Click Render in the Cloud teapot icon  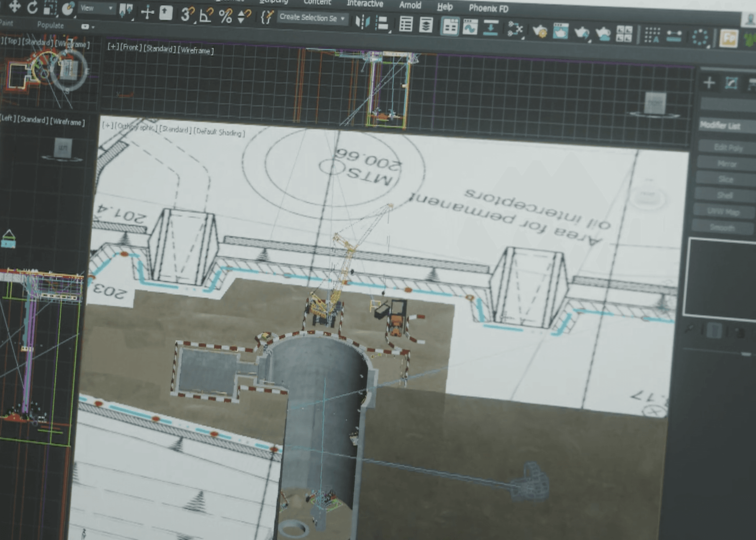[x=603, y=33]
